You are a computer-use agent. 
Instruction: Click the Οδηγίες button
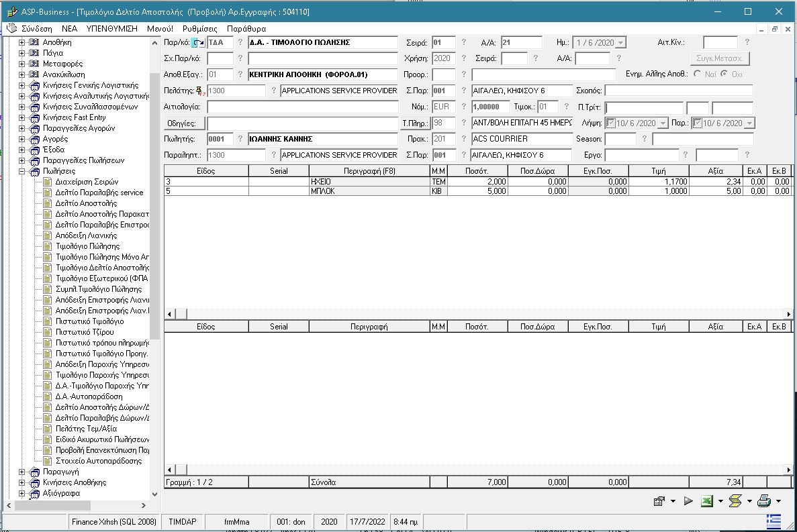click(184, 123)
